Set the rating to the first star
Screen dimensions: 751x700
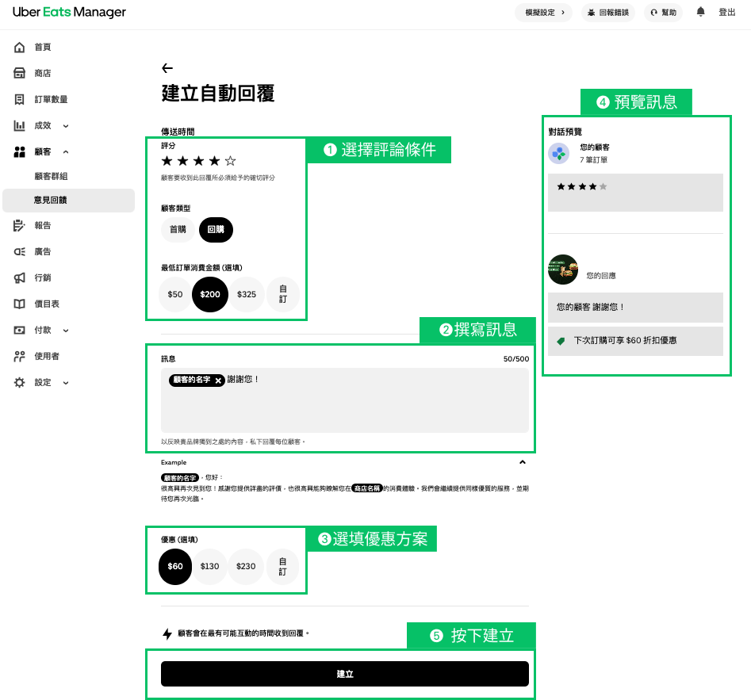(x=167, y=161)
